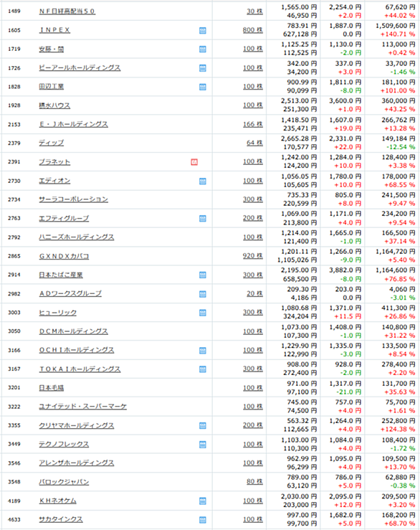
Task: Click the 800 株 quantity link for INPEX
Action: click(x=253, y=30)
